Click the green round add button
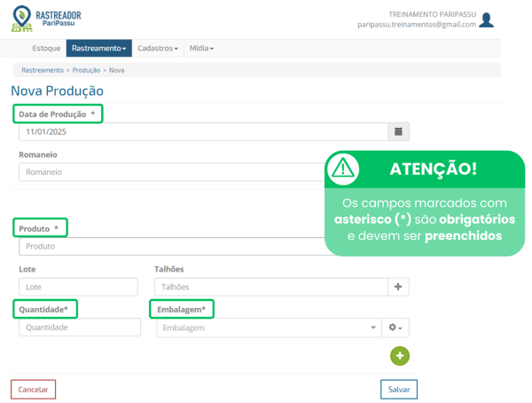Viewport: 532px width, 403px height. 400,356
